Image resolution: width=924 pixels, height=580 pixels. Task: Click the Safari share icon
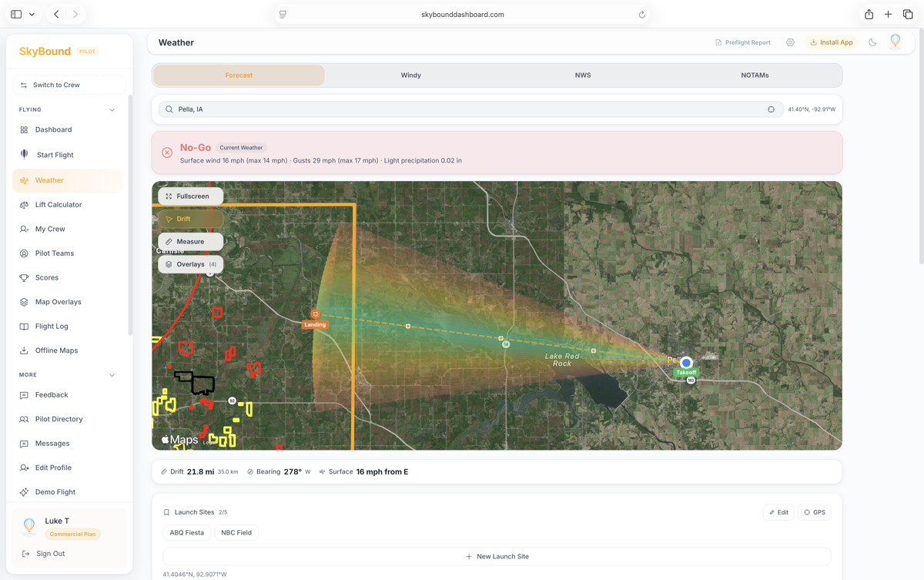coord(869,15)
